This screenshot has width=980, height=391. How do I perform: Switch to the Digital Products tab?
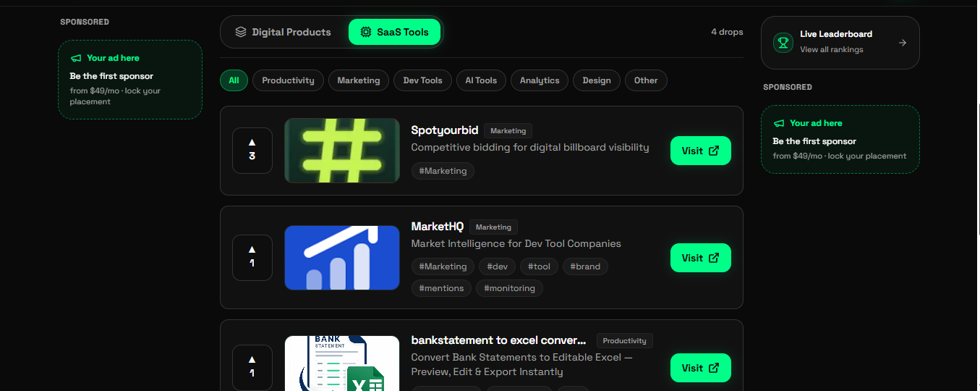(283, 32)
